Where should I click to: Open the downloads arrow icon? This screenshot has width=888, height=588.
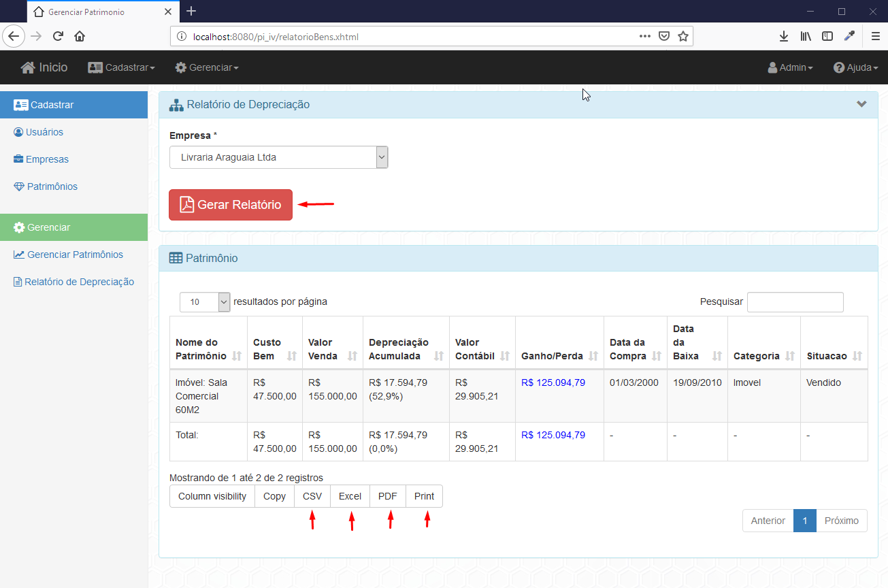(784, 37)
